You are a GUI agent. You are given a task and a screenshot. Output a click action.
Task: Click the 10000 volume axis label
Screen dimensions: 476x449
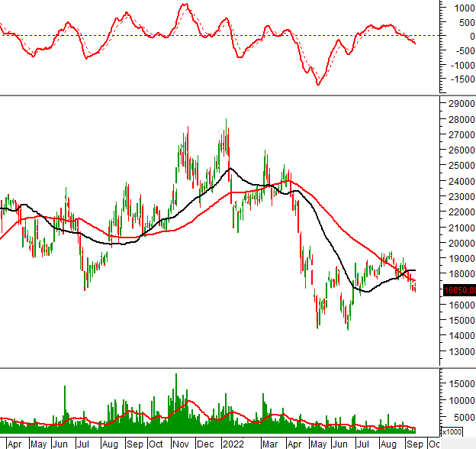[460, 399]
